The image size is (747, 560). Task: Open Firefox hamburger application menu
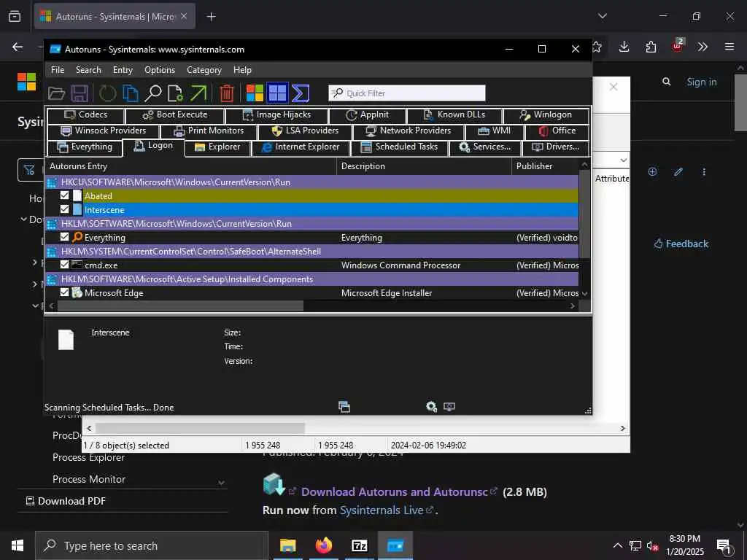[729, 47]
